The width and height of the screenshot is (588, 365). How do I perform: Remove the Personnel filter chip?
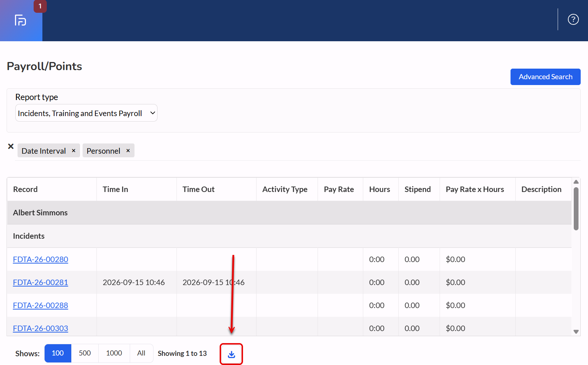point(128,150)
